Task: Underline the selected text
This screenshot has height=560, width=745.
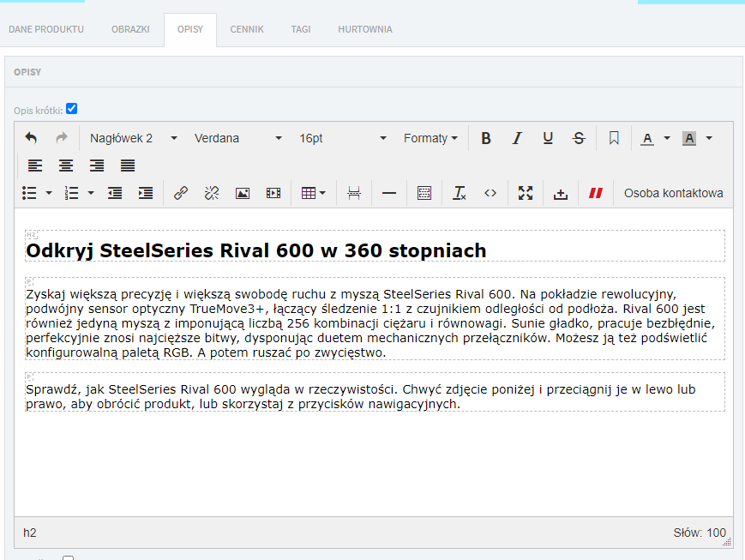Action: pos(548,138)
